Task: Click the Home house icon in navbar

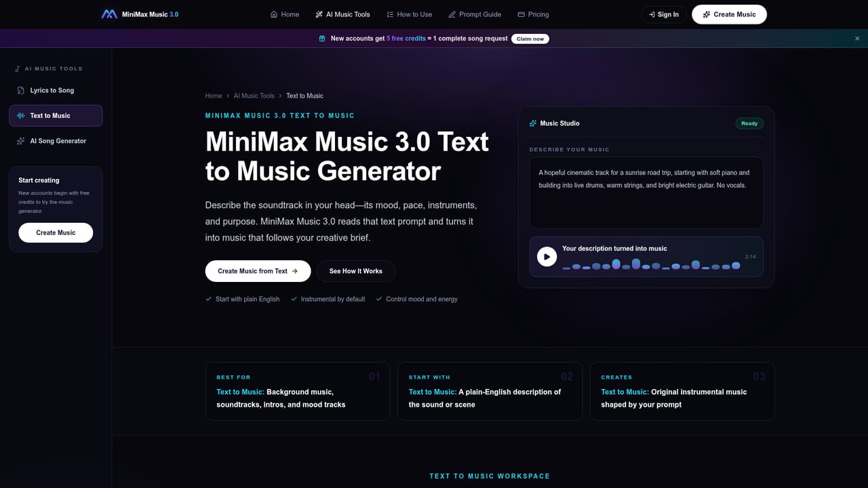Action: (x=274, y=14)
